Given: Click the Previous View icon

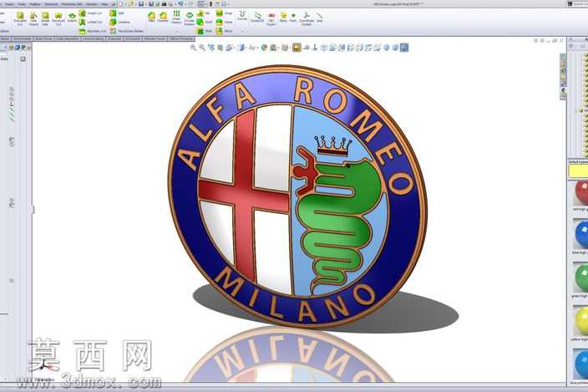Looking at the screenshot, I should [211, 48].
